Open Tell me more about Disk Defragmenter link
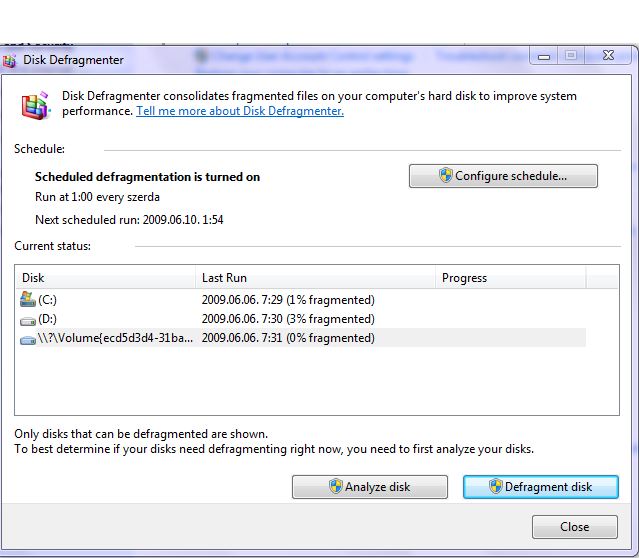Image resolution: width=639 pixels, height=558 pixels. pyautogui.click(x=240, y=111)
